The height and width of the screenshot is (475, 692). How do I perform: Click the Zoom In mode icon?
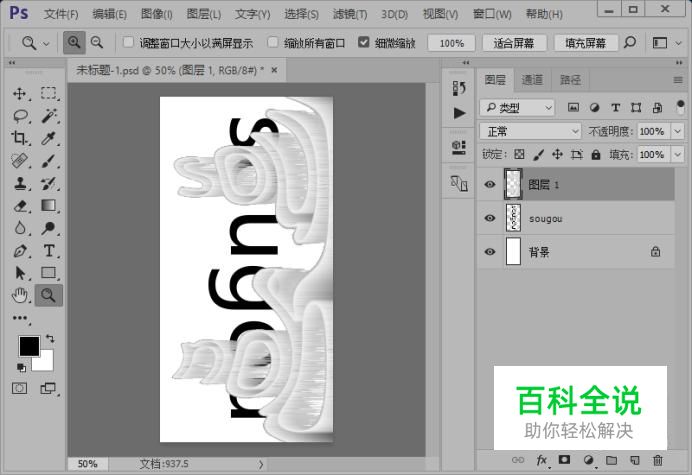click(74, 43)
